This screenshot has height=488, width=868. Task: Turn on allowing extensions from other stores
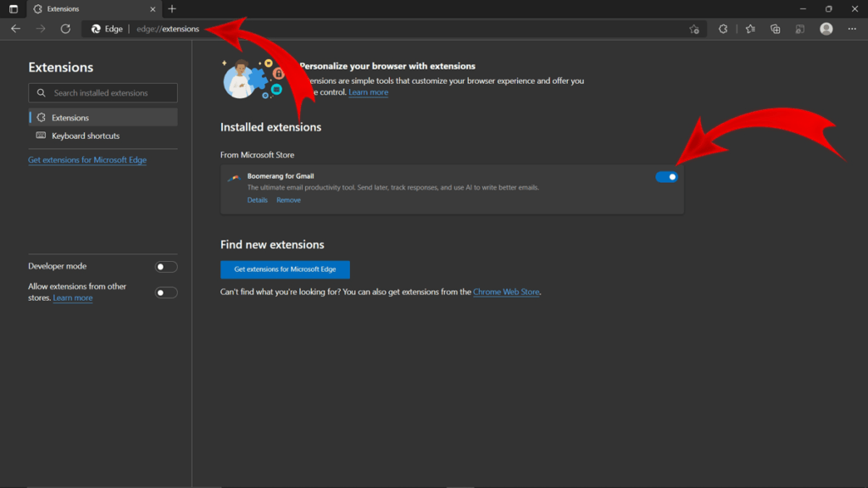166,291
